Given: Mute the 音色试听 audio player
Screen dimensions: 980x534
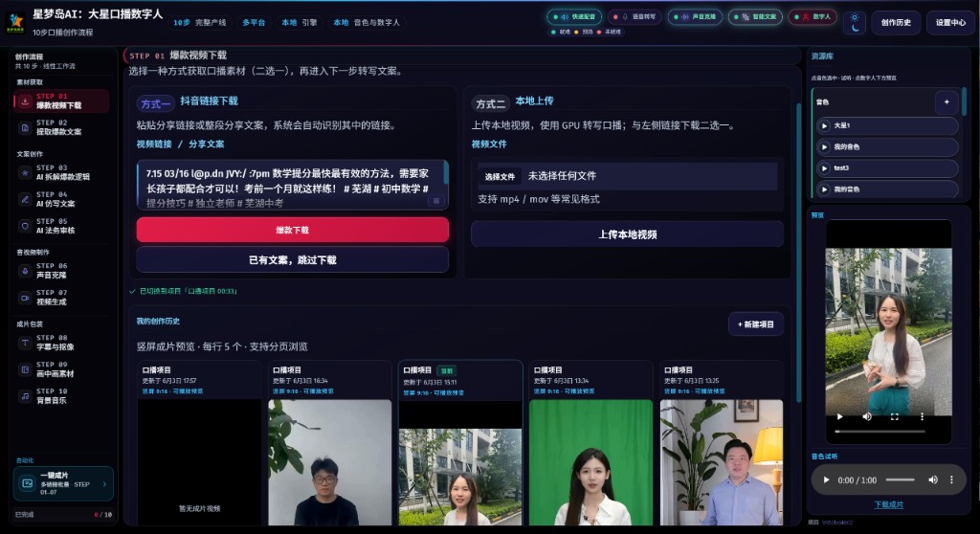Looking at the screenshot, I should pos(932,480).
